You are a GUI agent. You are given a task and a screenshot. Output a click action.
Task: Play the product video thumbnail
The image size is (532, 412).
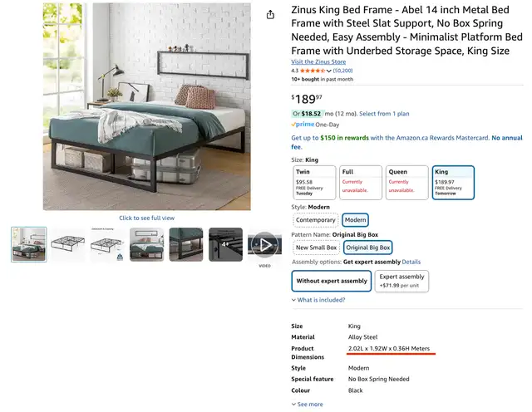pos(264,244)
